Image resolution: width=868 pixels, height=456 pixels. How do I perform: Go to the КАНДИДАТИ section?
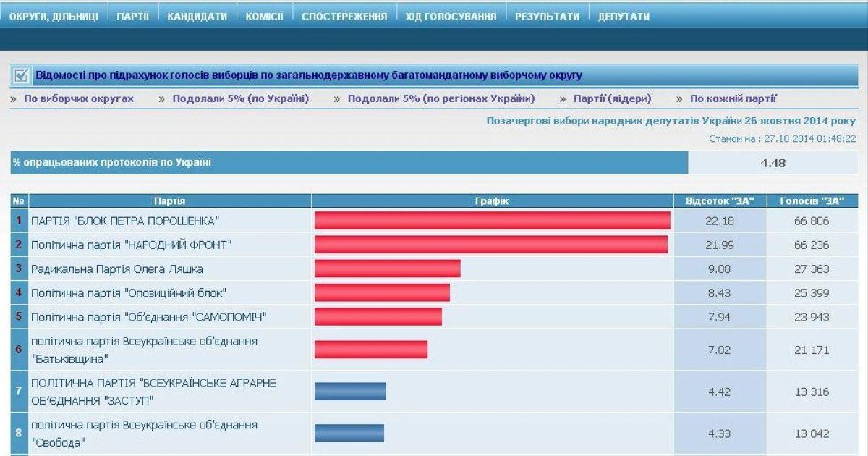197,16
